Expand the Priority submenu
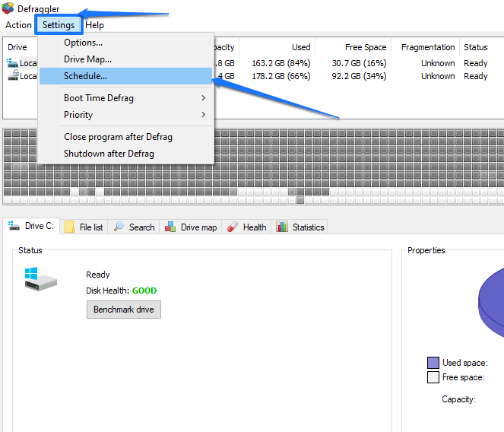The width and height of the screenshot is (504, 432). tap(125, 115)
